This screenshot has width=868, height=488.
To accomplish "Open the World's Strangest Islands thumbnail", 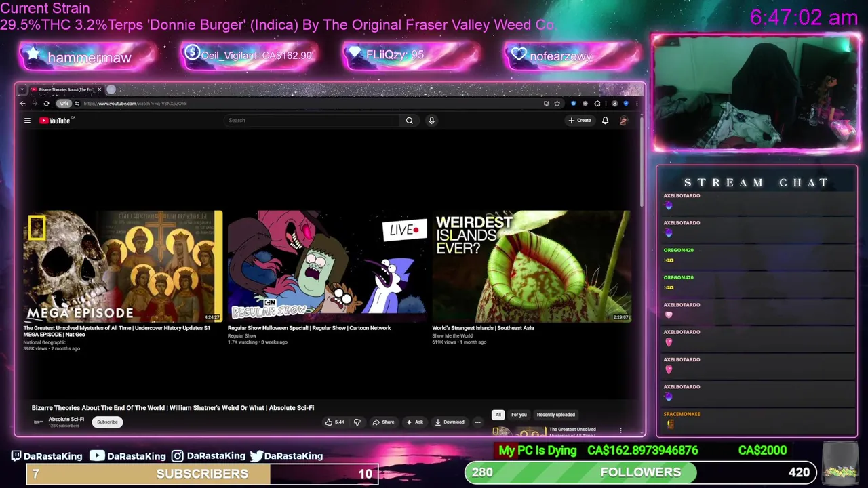I will point(532,266).
